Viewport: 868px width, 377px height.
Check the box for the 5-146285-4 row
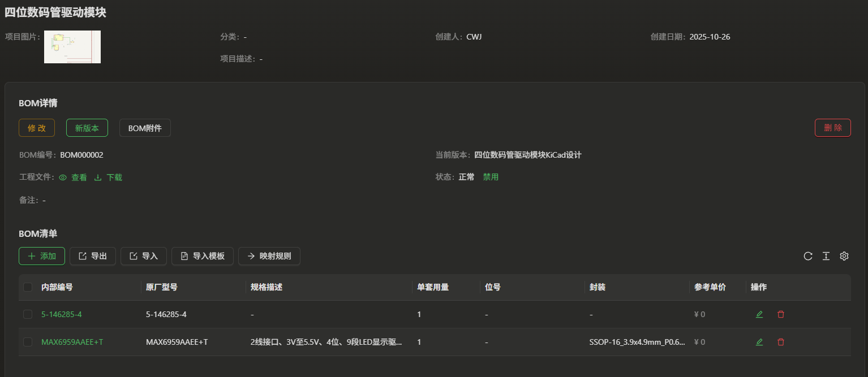pyautogui.click(x=28, y=314)
